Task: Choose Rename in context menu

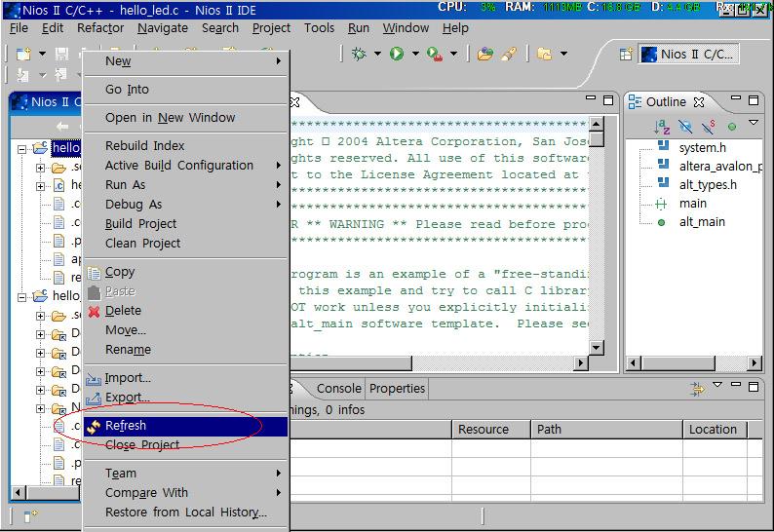Action: click(185, 350)
